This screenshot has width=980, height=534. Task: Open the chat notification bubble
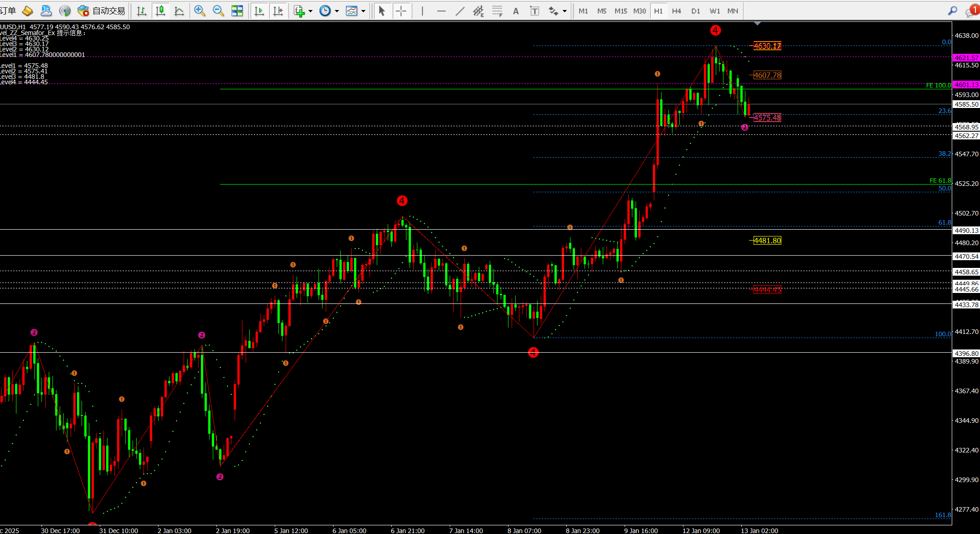[x=972, y=11]
